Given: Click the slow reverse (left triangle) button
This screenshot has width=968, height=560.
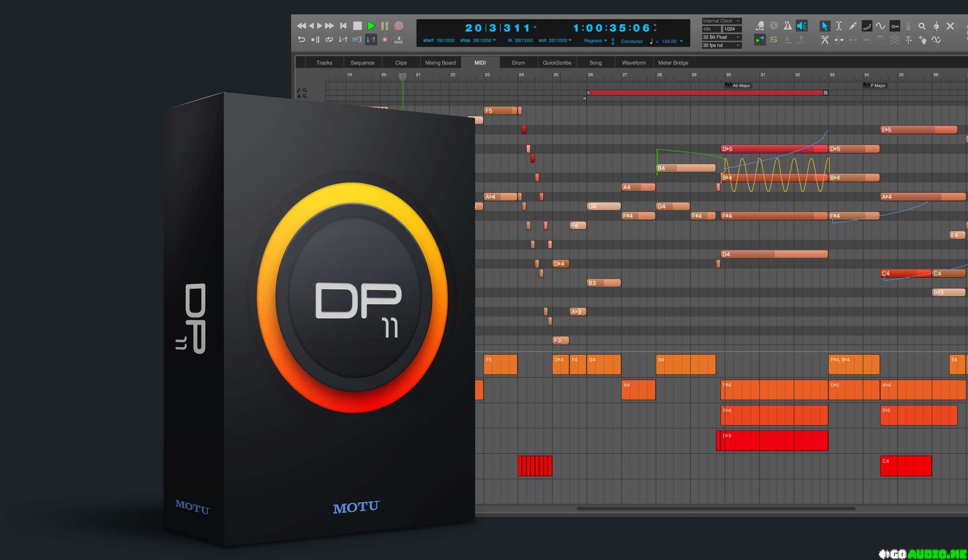Looking at the screenshot, I should pyautogui.click(x=311, y=26).
